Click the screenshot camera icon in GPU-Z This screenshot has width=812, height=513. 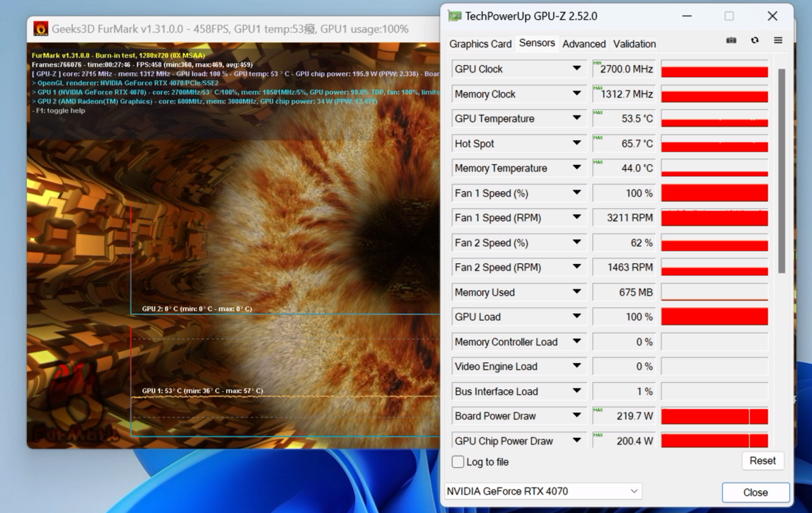pyautogui.click(x=731, y=41)
